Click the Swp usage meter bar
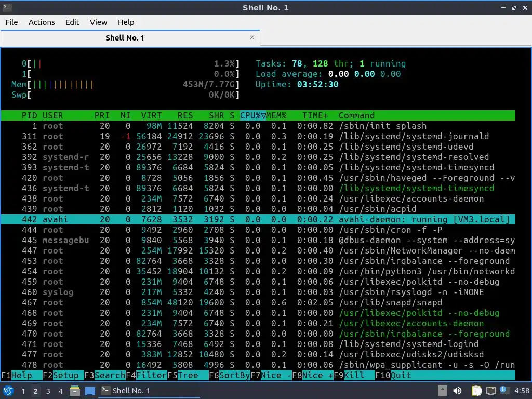532x399 pixels. (x=126, y=95)
